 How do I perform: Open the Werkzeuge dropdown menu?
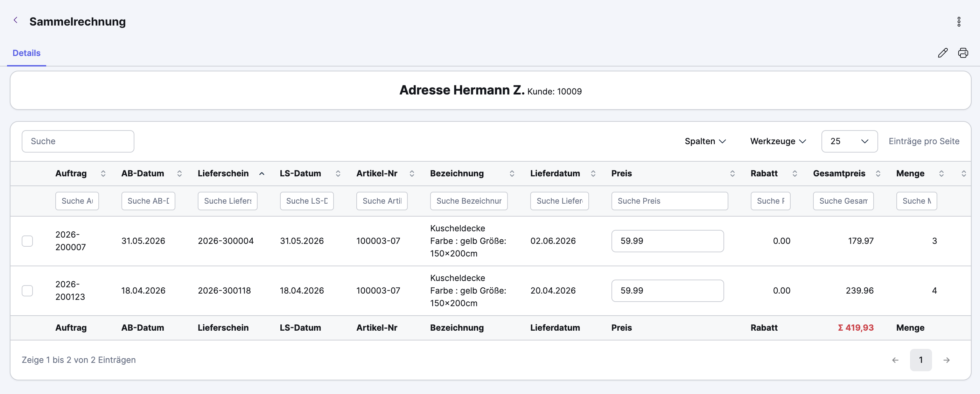(x=778, y=141)
